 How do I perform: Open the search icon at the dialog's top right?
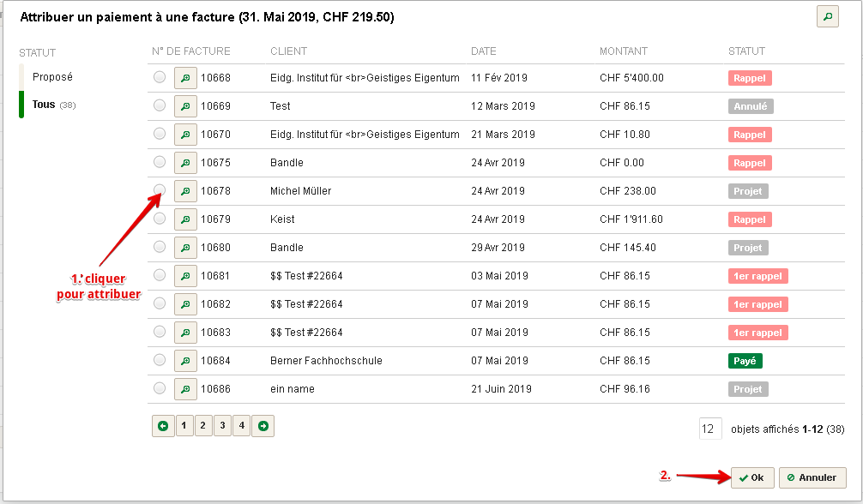point(827,16)
